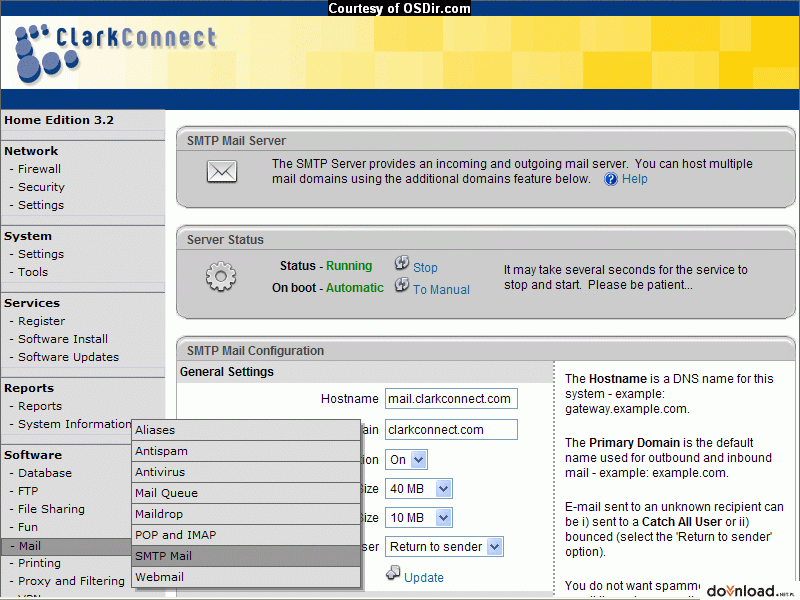Open Tools under System
Screen dimensions: 800x600
(33, 272)
